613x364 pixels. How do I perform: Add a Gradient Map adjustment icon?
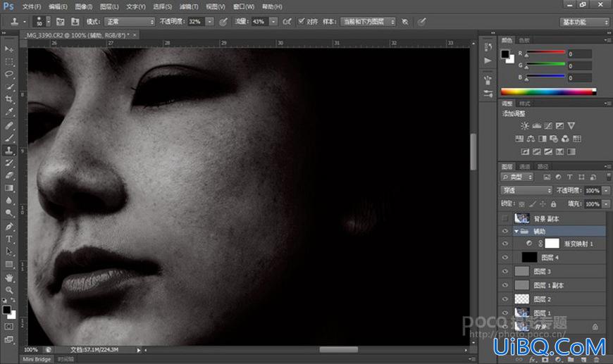click(x=571, y=151)
